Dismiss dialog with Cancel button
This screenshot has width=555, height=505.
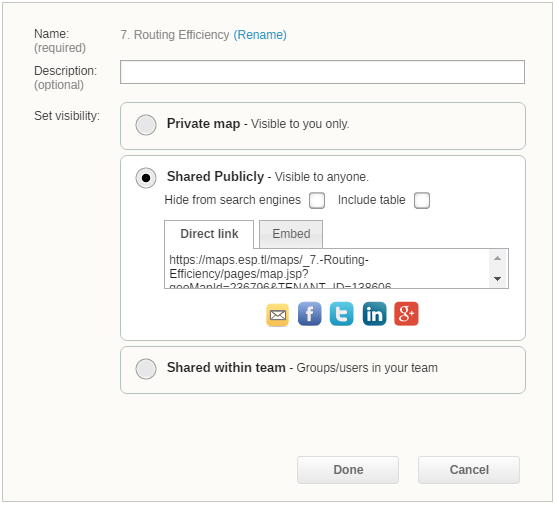tap(469, 470)
